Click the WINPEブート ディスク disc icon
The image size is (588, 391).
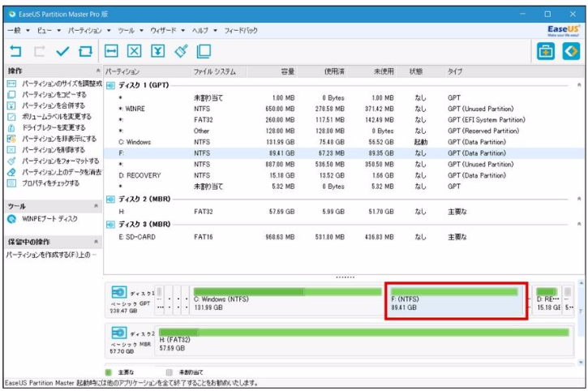(11, 219)
